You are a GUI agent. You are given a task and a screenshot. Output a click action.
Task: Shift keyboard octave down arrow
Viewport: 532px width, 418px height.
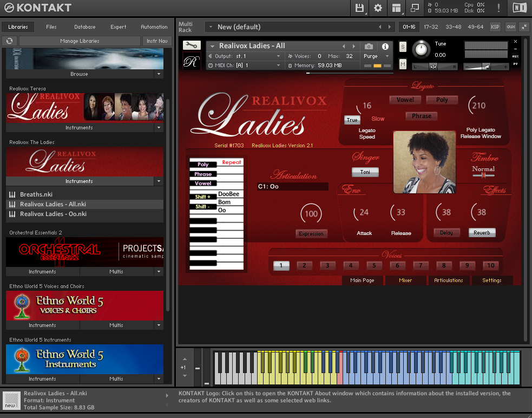click(185, 376)
